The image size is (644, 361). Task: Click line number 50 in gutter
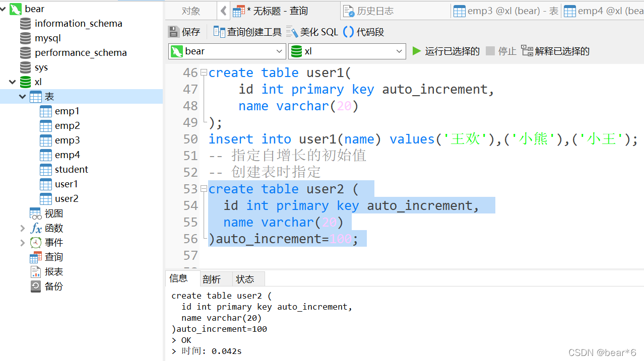(x=190, y=139)
